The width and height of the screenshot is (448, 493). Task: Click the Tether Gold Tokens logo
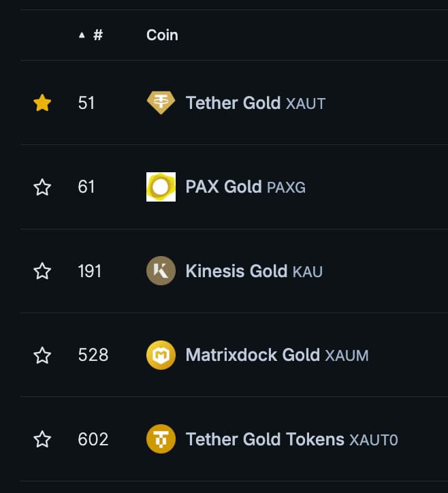click(x=161, y=439)
